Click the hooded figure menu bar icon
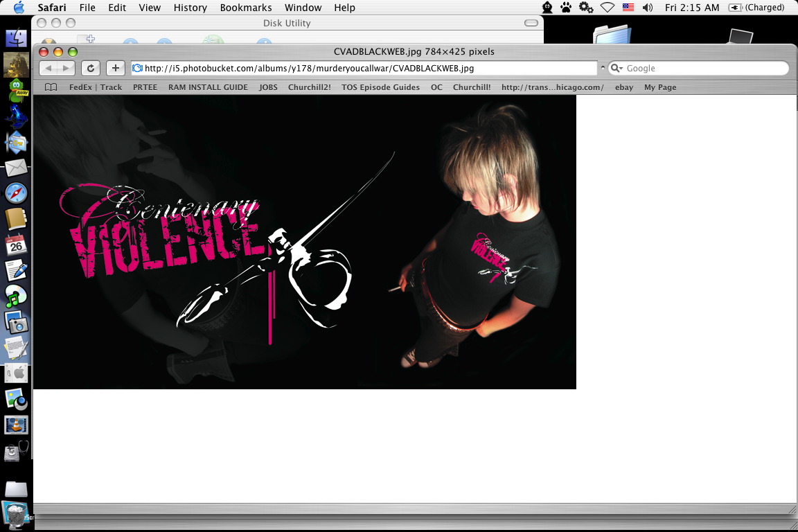Viewport: 798px width, 532px height. tap(547, 7)
